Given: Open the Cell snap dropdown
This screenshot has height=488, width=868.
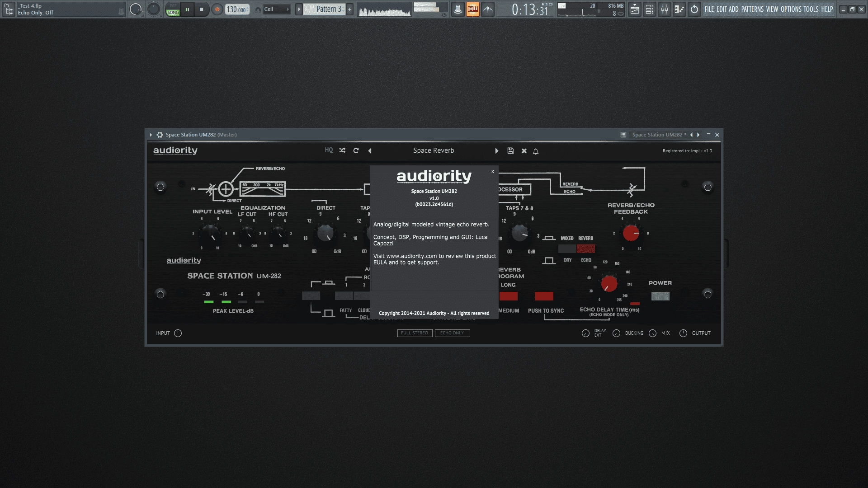Looking at the screenshot, I should [276, 9].
